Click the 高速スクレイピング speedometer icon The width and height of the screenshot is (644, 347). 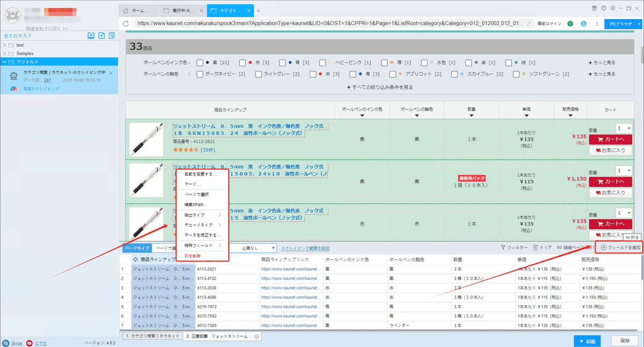(x=14, y=88)
